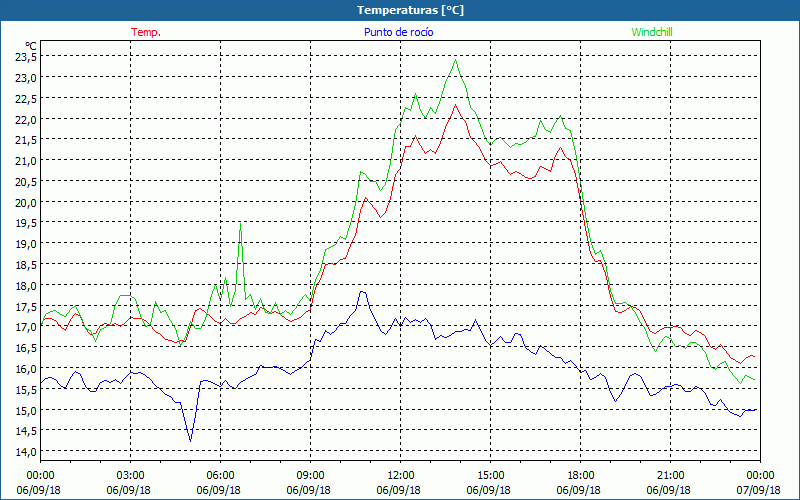Screen dimensions: 800x500
Task: Select the red Temp. legend label
Action: [x=146, y=32]
